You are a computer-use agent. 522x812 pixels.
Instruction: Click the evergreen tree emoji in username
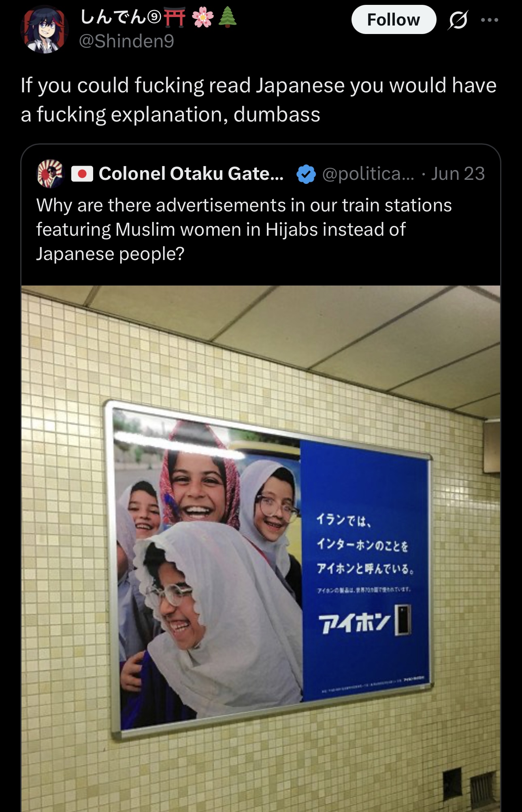pyautogui.click(x=228, y=18)
